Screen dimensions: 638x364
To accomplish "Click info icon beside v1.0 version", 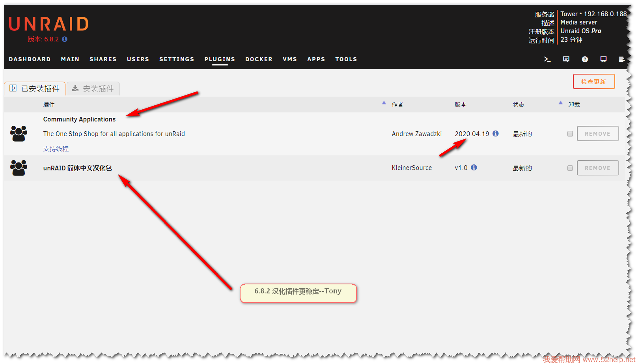I will point(474,168).
